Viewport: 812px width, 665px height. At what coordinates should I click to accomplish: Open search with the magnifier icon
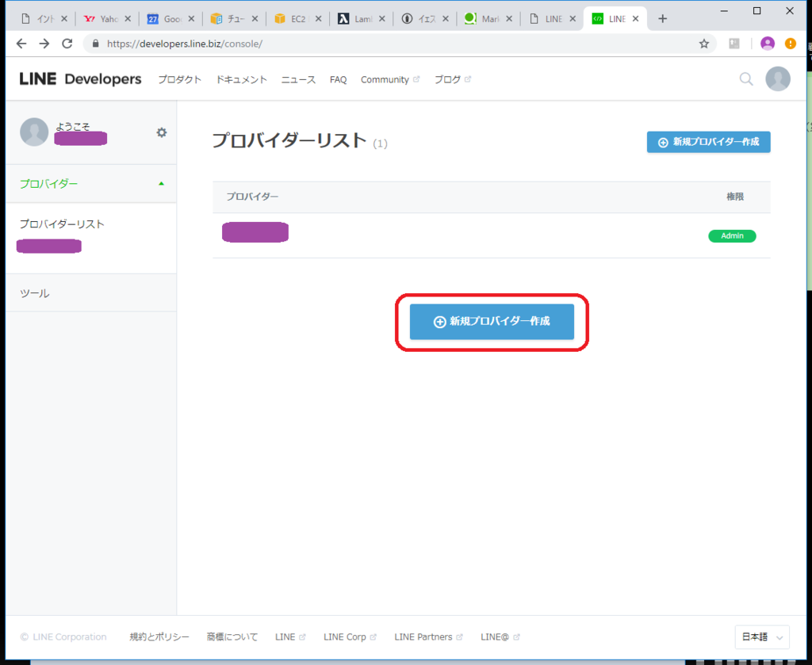(745, 78)
